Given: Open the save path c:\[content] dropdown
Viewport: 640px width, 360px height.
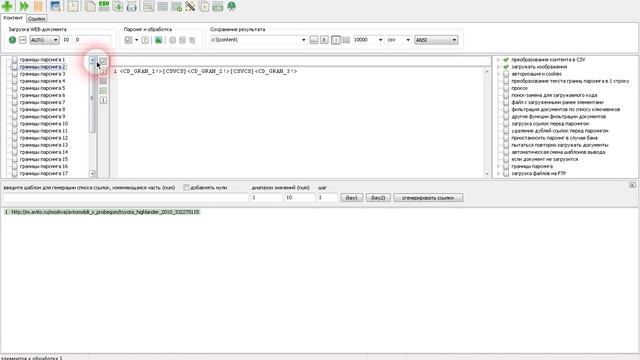Looking at the screenshot, I should (x=303, y=40).
